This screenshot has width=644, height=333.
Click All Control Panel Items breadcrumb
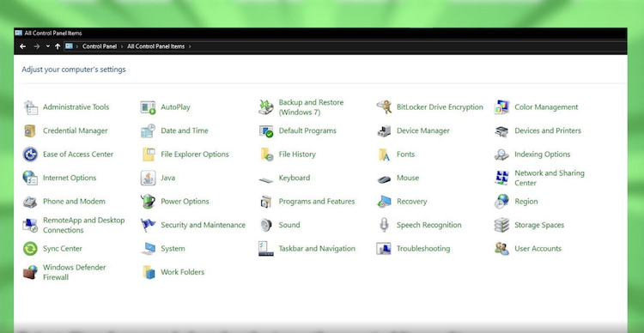click(x=155, y=46)
